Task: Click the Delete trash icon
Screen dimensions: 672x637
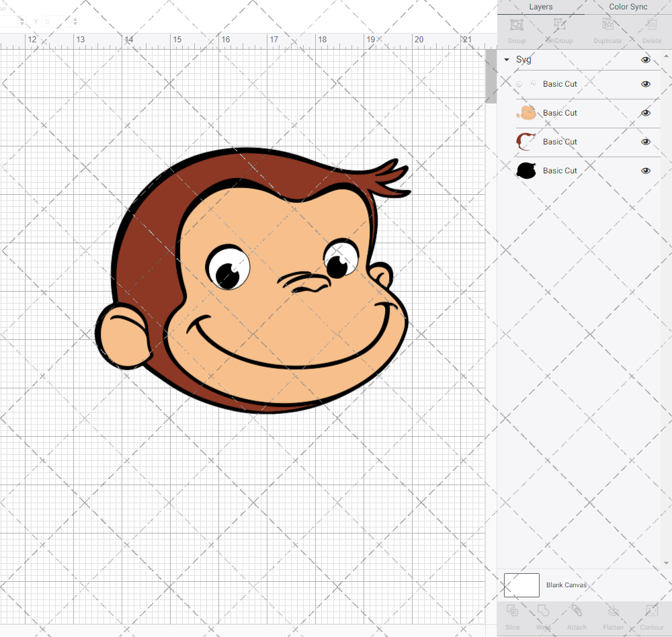Action: click(x=651, y=26)
